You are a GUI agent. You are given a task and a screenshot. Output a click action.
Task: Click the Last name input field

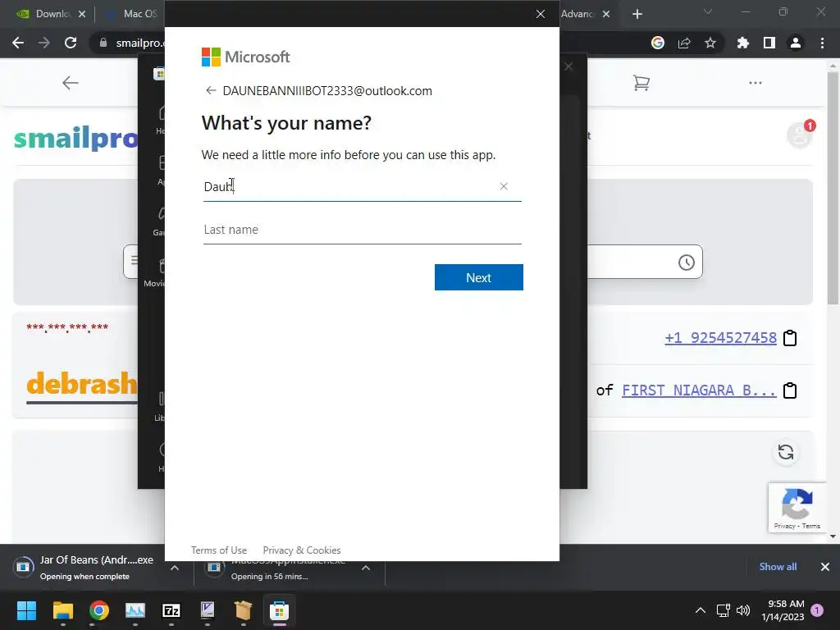pyautogui.click(x=362, y=230)
